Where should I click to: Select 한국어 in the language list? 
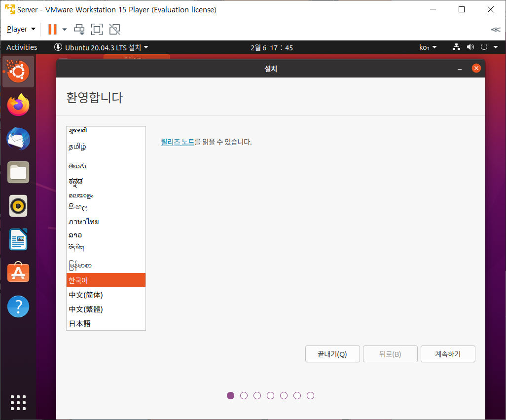106,280
